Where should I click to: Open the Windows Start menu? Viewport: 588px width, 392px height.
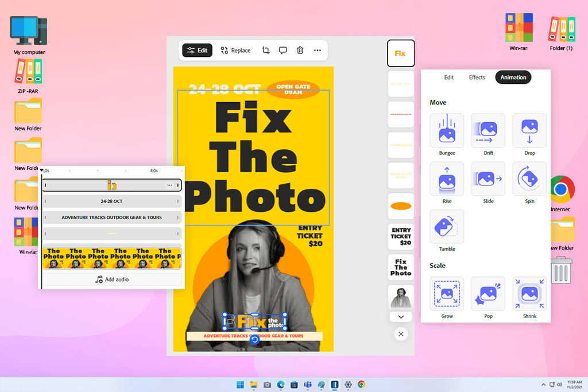pos(240,385)
